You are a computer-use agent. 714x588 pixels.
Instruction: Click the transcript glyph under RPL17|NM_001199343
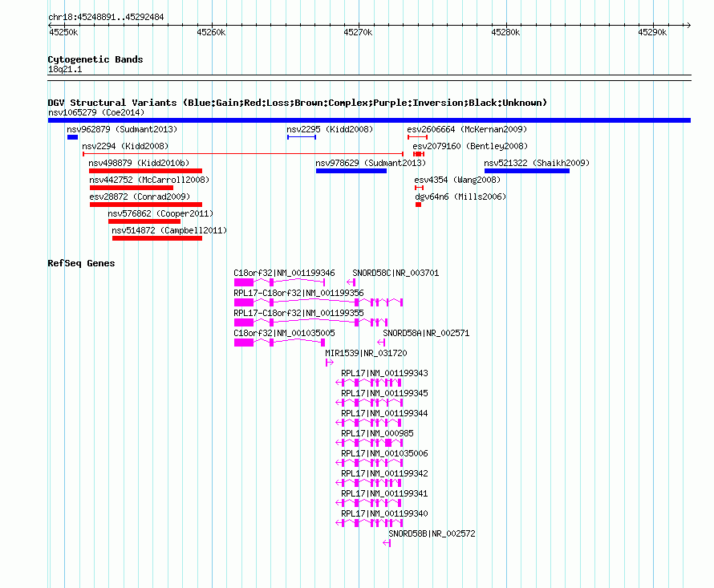(x=369, y=383)
